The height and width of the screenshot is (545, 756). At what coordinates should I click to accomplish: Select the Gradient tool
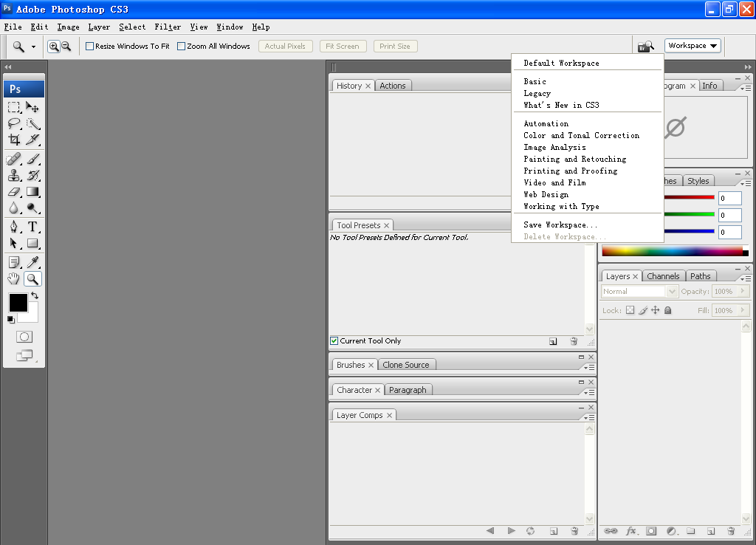coord(32,191)
